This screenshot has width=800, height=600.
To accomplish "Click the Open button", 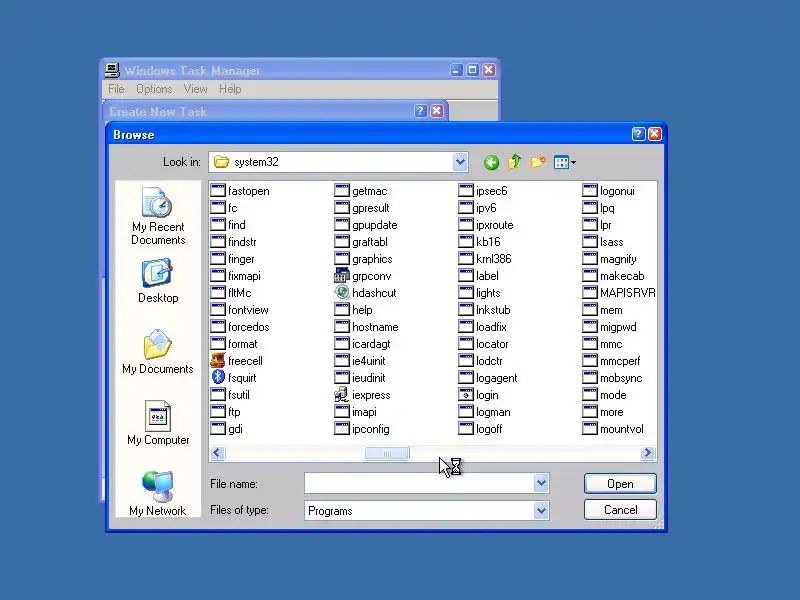I will tap(620, 484).
